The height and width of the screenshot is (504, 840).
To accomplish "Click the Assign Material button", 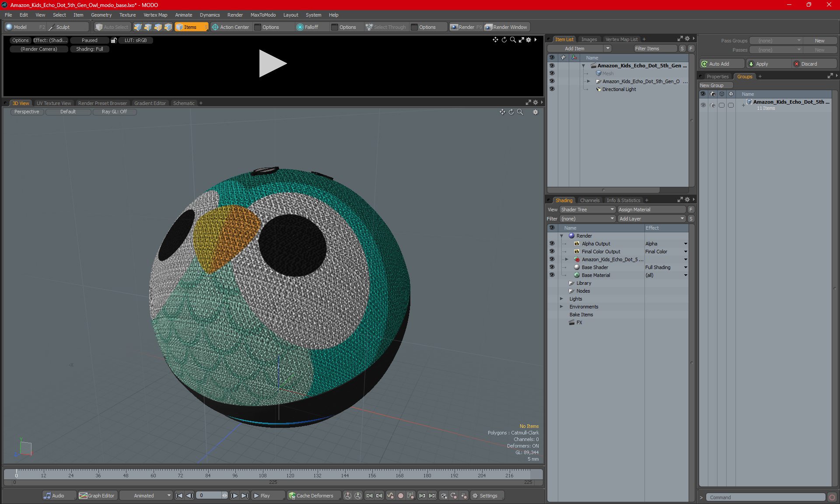I will point(651,210).
